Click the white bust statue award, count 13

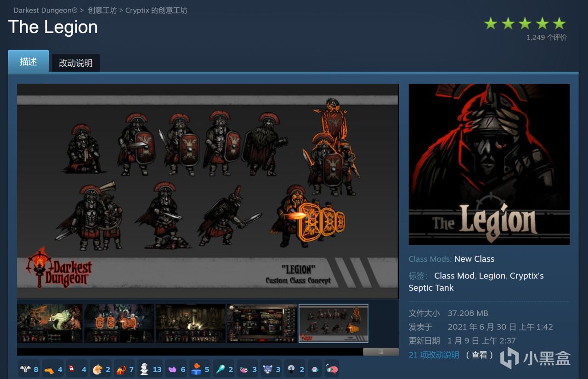(150, 369)
